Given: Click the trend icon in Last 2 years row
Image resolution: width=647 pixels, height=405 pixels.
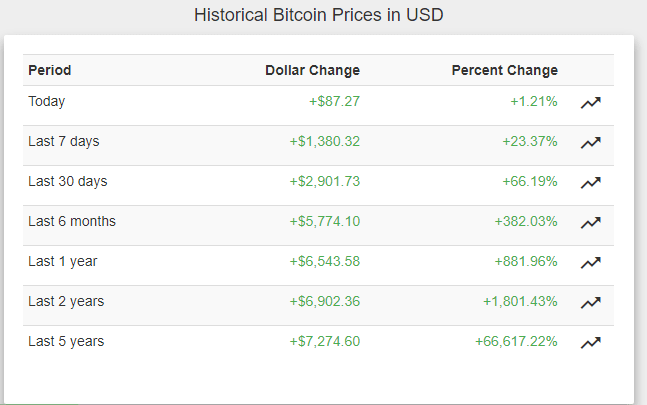Looking at the screenshot, I should (590, 302).
